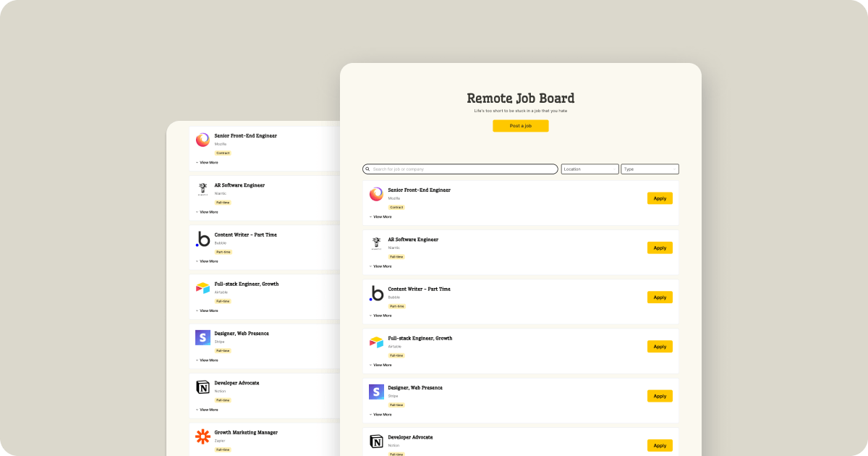The width and height of the screenshot is (868, 456).
Task: Click the Stripe logo in the back window
Action: point(203,337)
